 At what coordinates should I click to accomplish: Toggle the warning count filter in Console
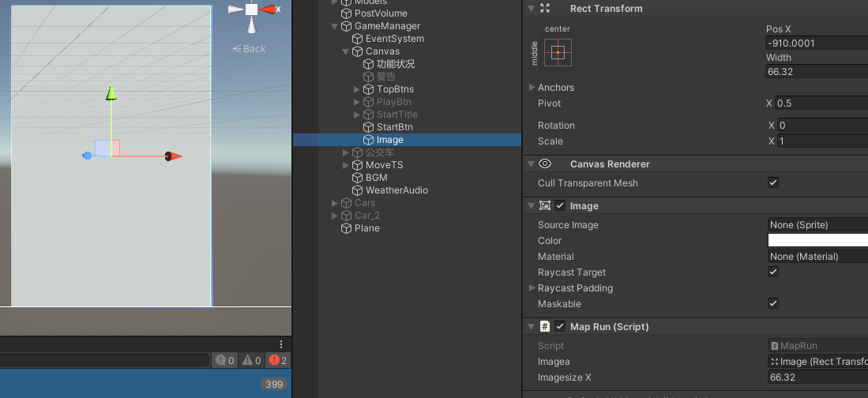coord(250,360)
